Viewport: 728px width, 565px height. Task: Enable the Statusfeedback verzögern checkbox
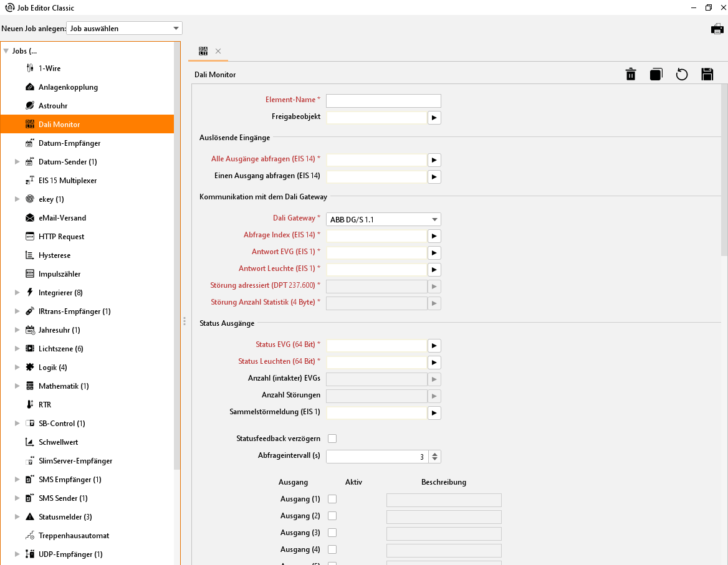tap(332, 439)
